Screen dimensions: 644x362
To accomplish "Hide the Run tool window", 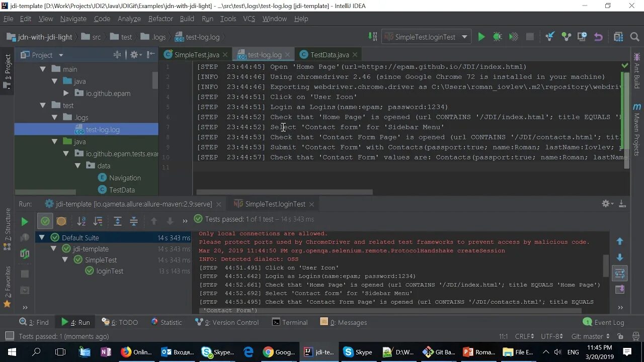I will point(622,204).
